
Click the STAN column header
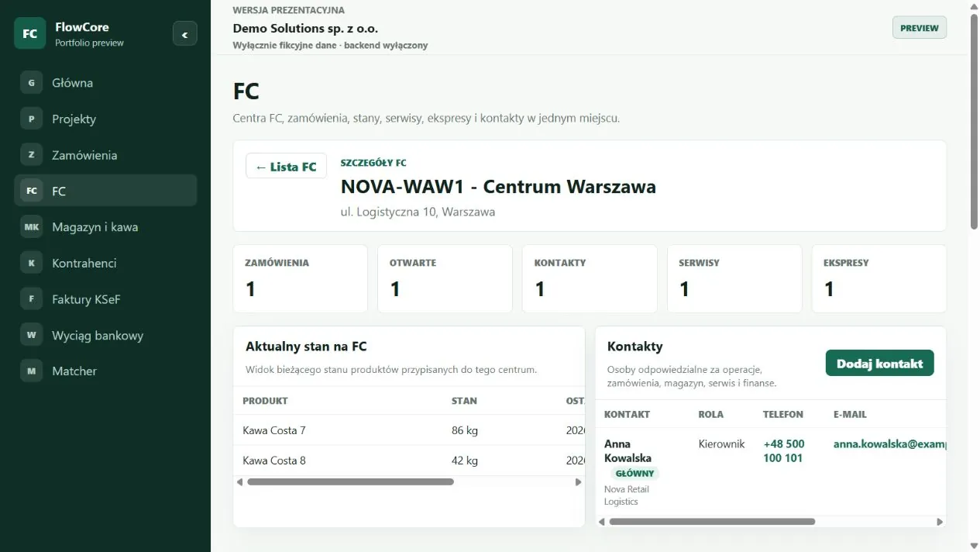[x=464, y=401]
